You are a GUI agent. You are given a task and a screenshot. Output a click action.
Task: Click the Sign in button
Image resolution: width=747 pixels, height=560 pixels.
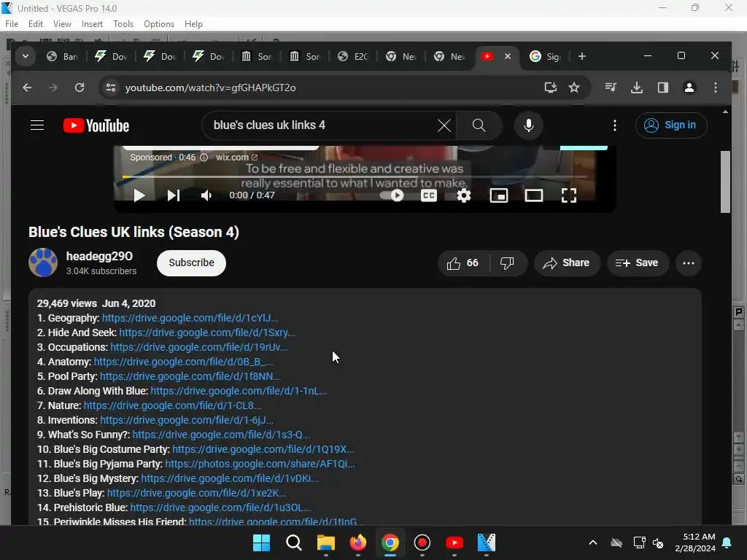point(671,125)
